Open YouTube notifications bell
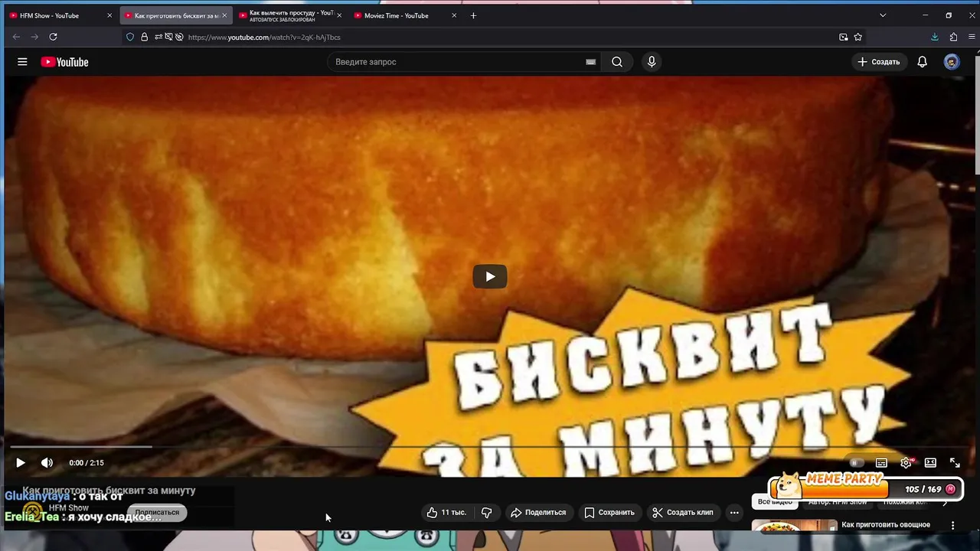This screenshot has width=980, height=551. [x=923, y=62]
